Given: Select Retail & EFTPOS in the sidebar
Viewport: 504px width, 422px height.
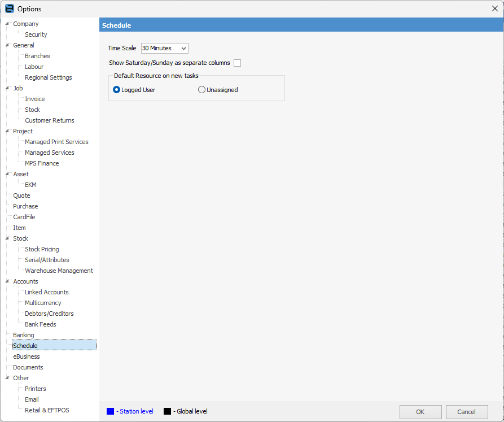Looking at the screenshot, I should [47, 410].
